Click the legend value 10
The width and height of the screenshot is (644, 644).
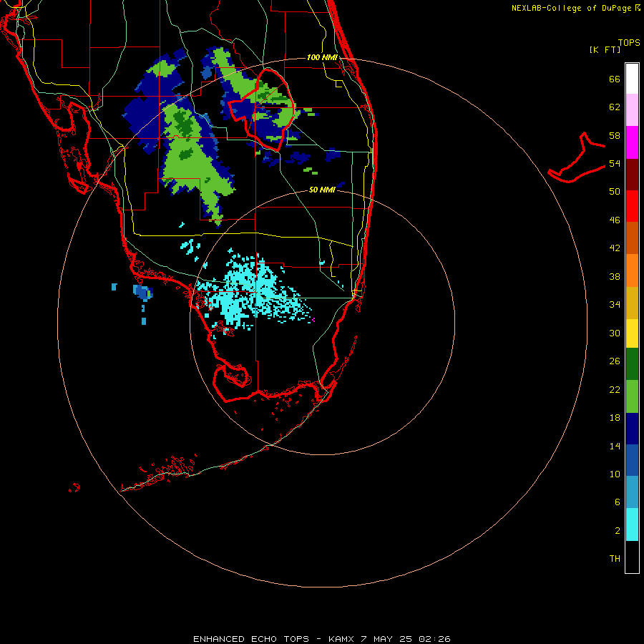pyautogui.click(x=615, y=474)
